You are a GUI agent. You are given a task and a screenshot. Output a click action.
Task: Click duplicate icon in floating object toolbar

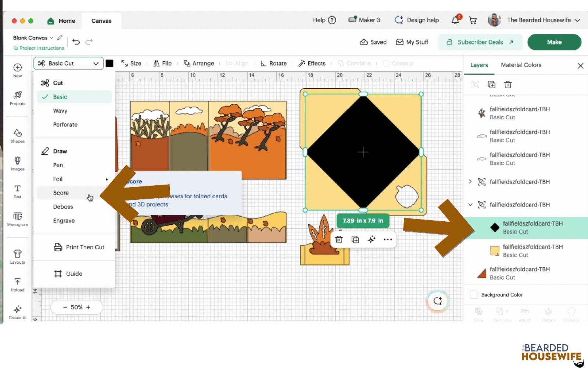[x=355, y=239]
